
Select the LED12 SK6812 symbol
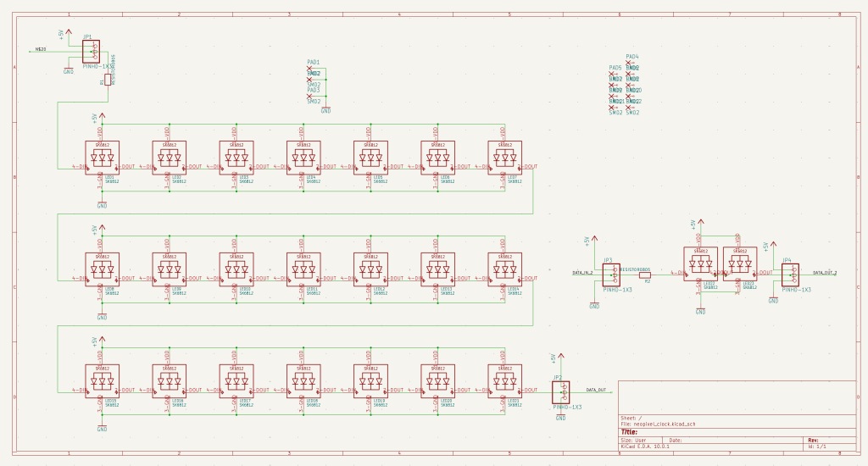tap(371, 270)
